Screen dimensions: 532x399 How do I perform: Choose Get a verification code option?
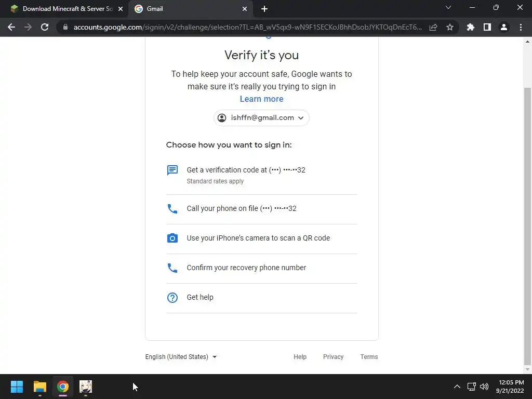point(262,175)
